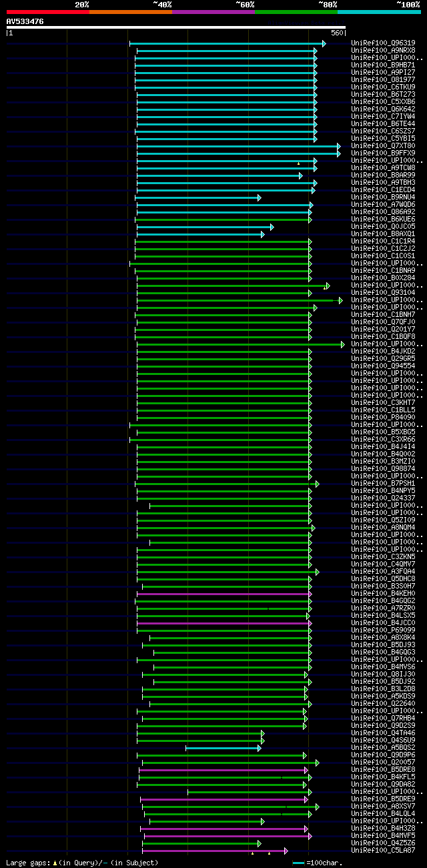The width and height of the screenshot is (427, 868).
Task: Click the purple ~60% identity legend segment
Action: [213, 12]
